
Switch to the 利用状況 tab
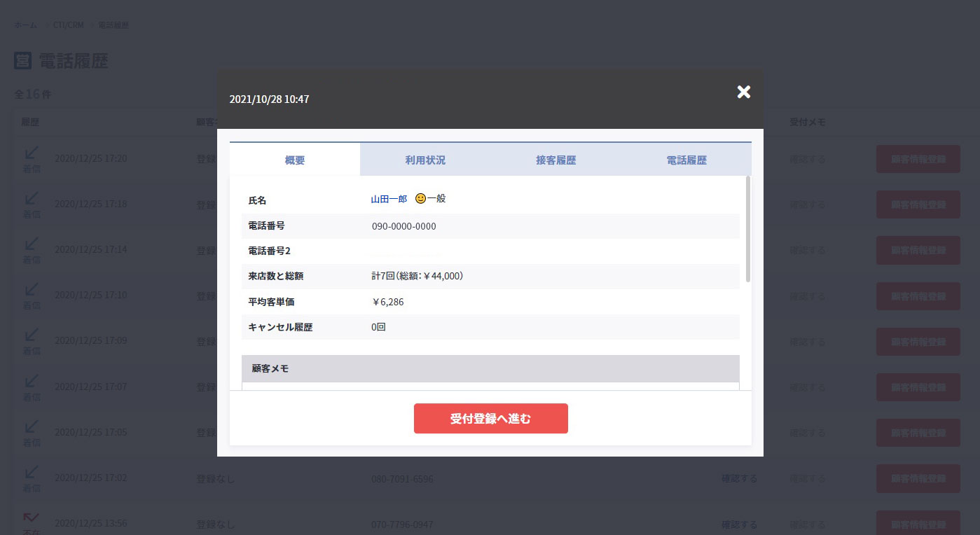[x=425, y=160]
